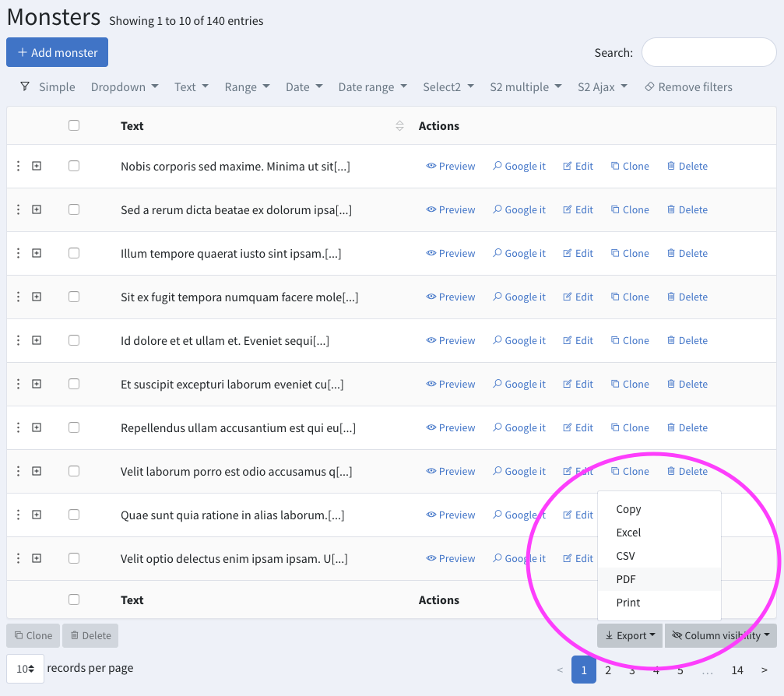
Task: Choose Copy from the Export menu
Action: pos(659,509)
